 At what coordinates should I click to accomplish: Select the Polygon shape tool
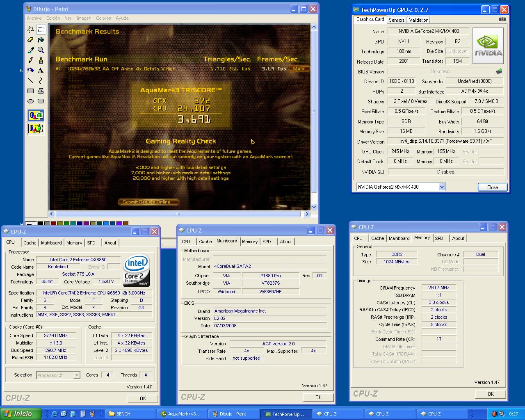pos(41,91)
